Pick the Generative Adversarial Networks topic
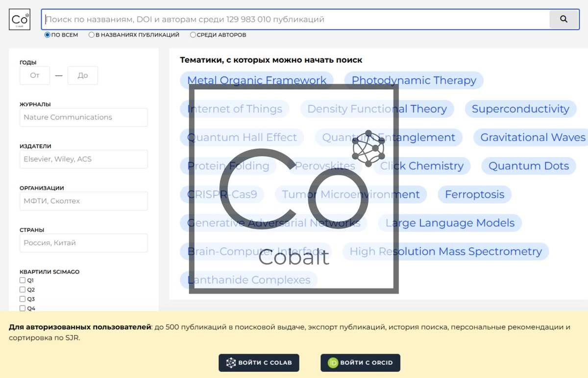The width and height of the screenshot is (588, 378). point(274,223)
